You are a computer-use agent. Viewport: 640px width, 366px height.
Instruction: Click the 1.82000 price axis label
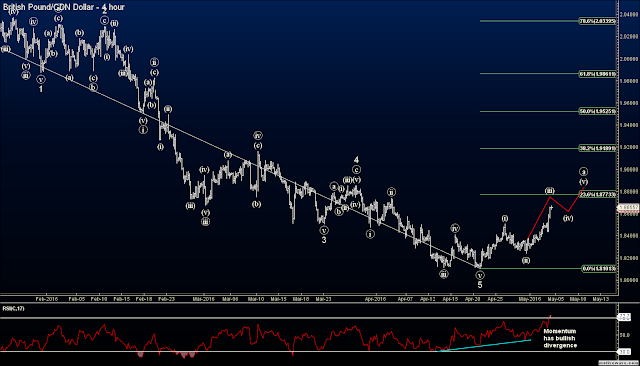(x=629, y=258)
